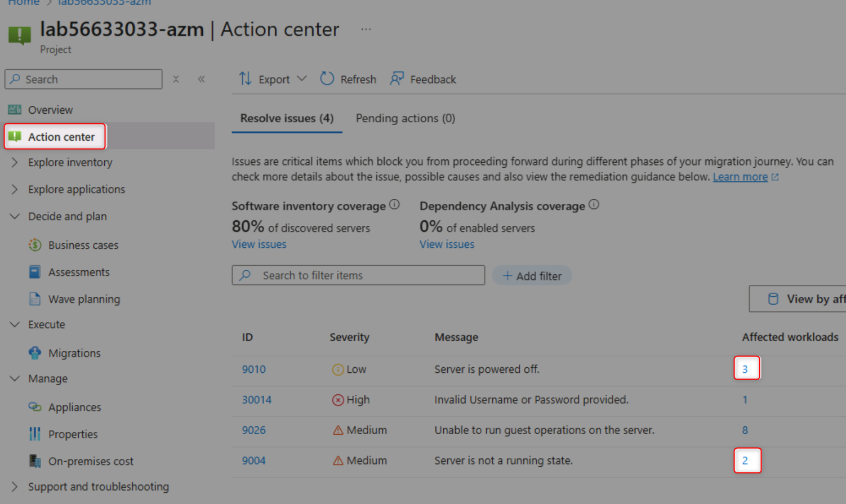
Task: Select Resolve issues tab
Action: pos(287,118)
